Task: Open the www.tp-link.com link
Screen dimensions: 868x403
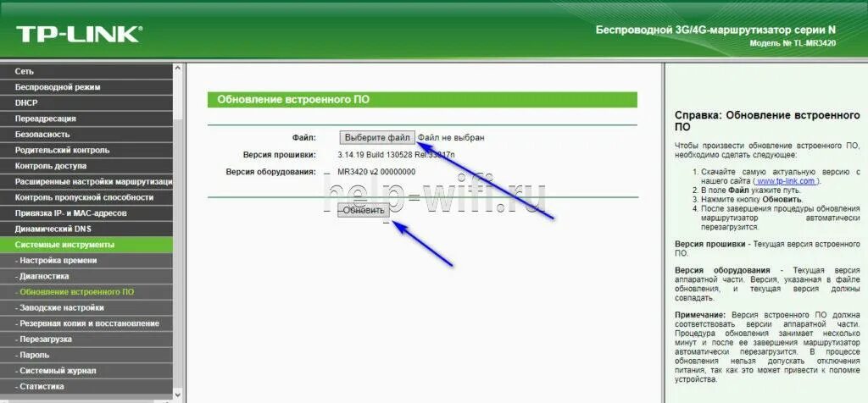Action: 786,181
